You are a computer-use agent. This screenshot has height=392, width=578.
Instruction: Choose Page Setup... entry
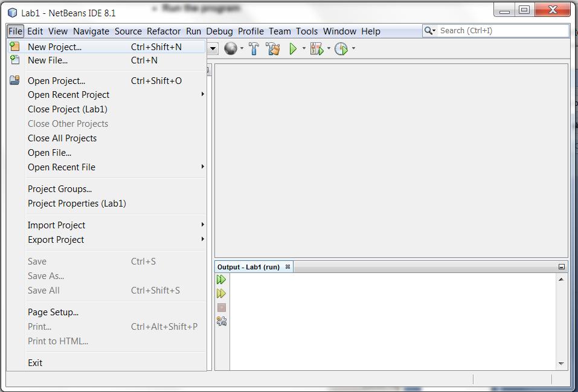(x=106, y=312)
